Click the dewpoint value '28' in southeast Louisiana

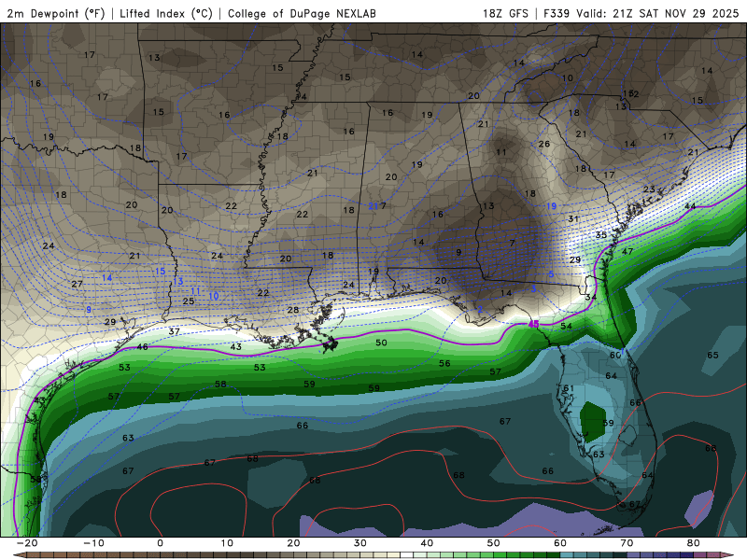tap(292, 310)
